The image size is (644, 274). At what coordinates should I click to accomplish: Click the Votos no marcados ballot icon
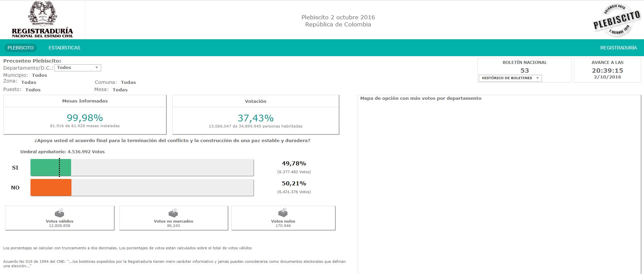pos(173,213)
